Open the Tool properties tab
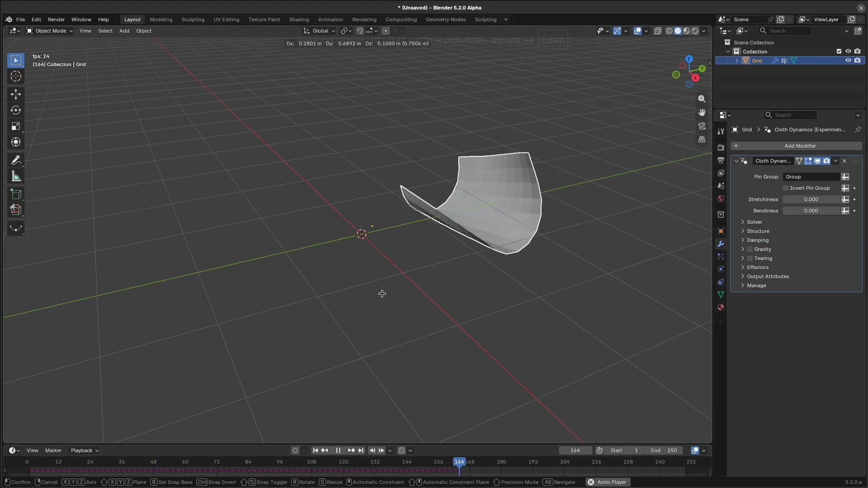Image resolution: width=868 pixels, height=488 pixels. pyautogui.click(x=721, y=131)
